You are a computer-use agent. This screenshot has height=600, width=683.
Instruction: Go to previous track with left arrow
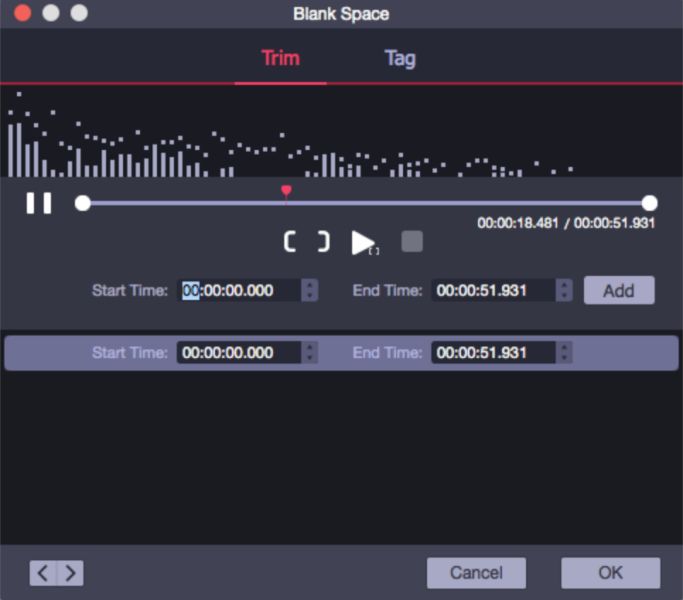pos(43,573)
